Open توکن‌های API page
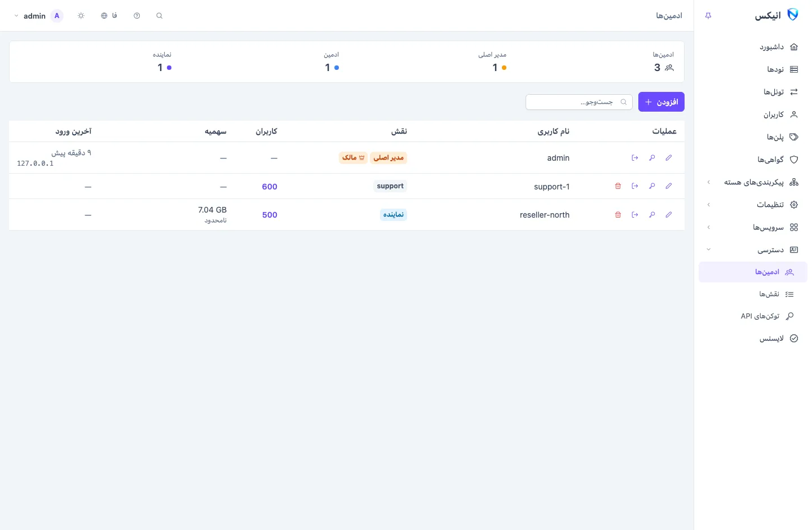812x530 pixels. click(753, 316)
